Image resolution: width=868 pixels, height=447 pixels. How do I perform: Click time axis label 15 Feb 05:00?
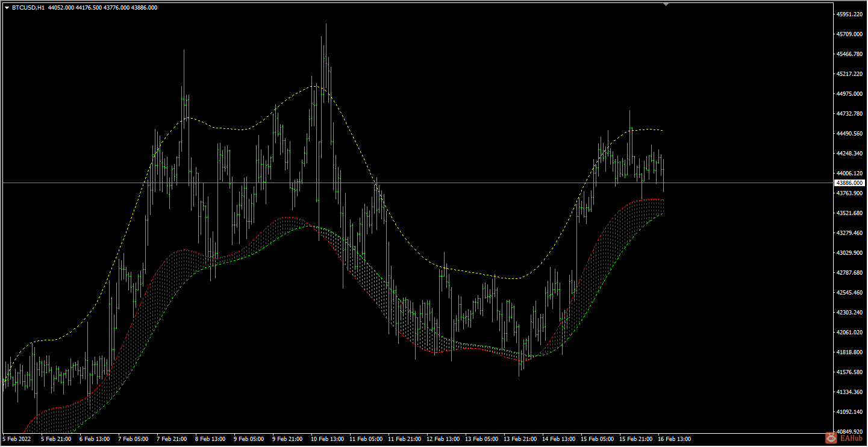click(597, 439)
